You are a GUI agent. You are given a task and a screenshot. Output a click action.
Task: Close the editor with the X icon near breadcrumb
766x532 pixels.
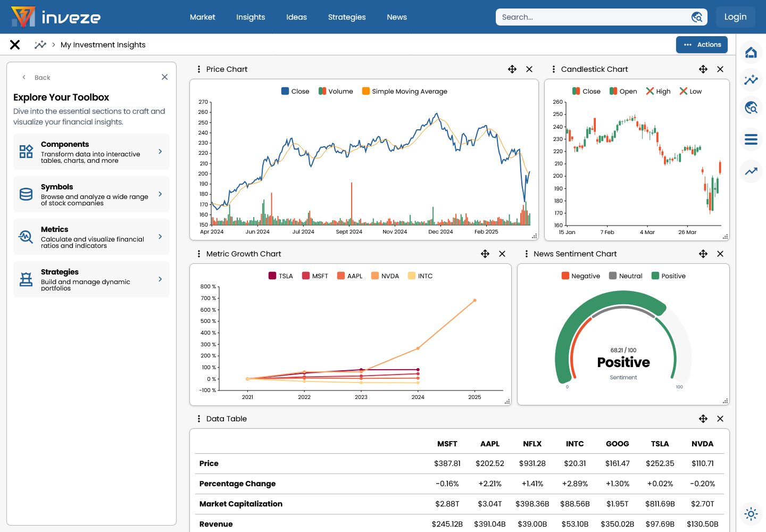coord(15,45)
